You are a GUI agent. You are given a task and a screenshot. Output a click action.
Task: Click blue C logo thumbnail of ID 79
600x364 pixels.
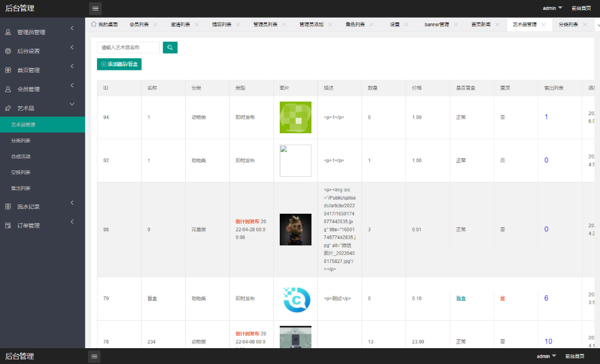point(296,299)
